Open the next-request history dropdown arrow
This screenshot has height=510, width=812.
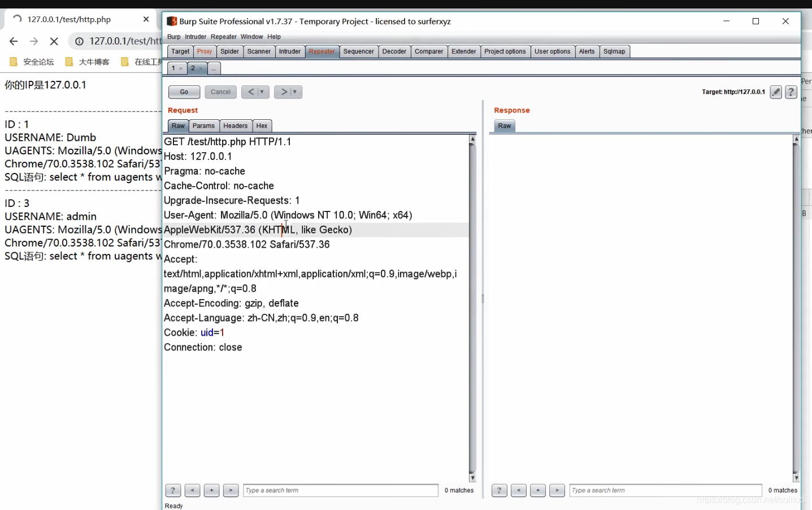point(295,92)
